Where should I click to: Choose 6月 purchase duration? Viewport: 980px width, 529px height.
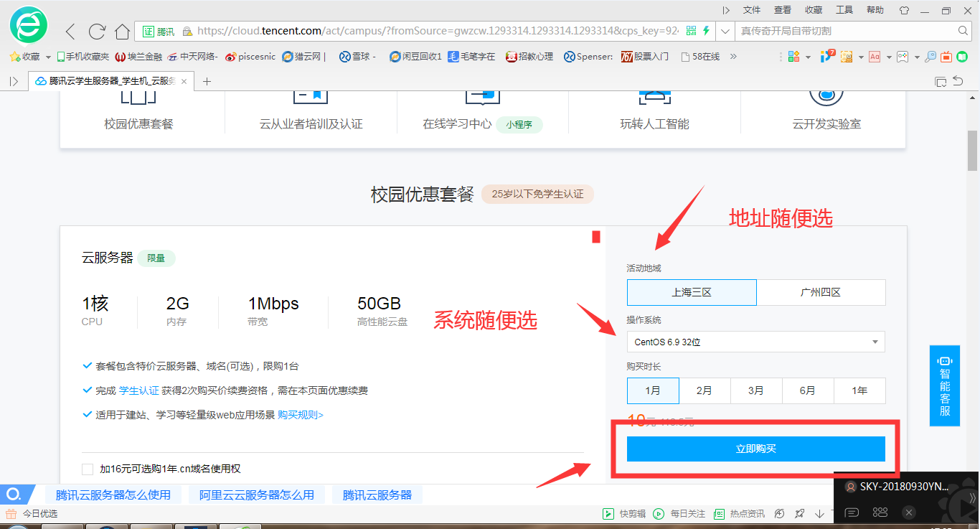[808, 391]
